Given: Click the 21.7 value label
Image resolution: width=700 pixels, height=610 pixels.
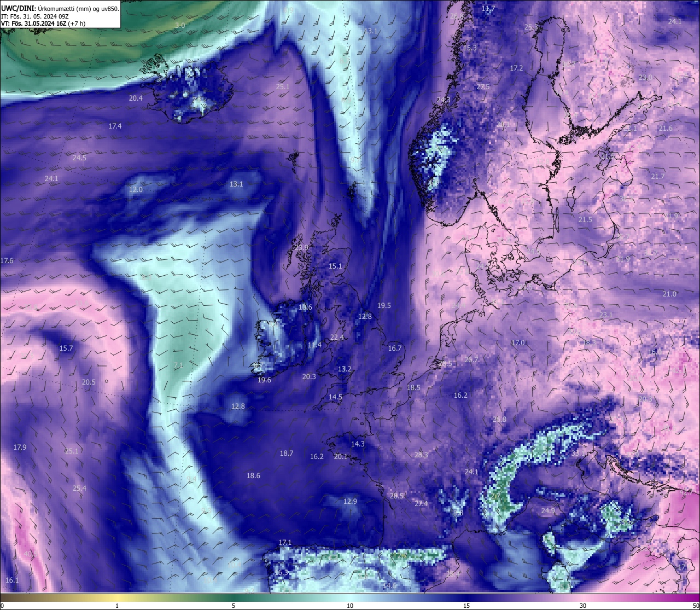Looking at the screenshot, I should tap(658, 177).
